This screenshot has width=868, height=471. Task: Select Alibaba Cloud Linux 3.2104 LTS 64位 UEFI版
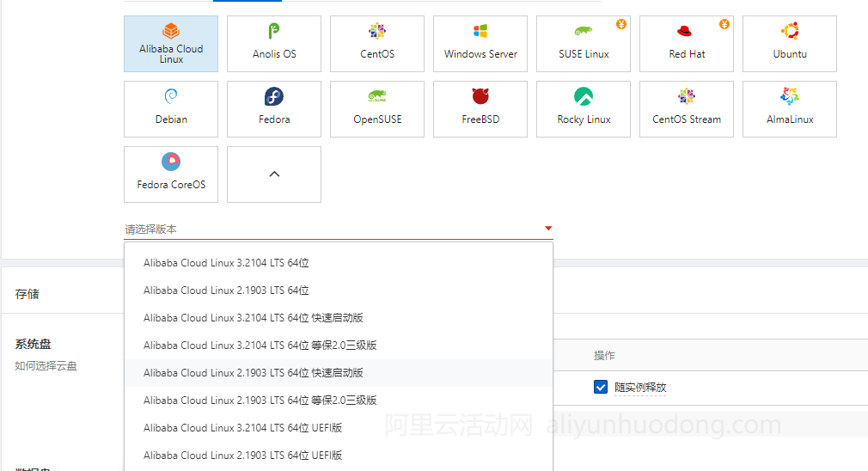pos(339,428)
